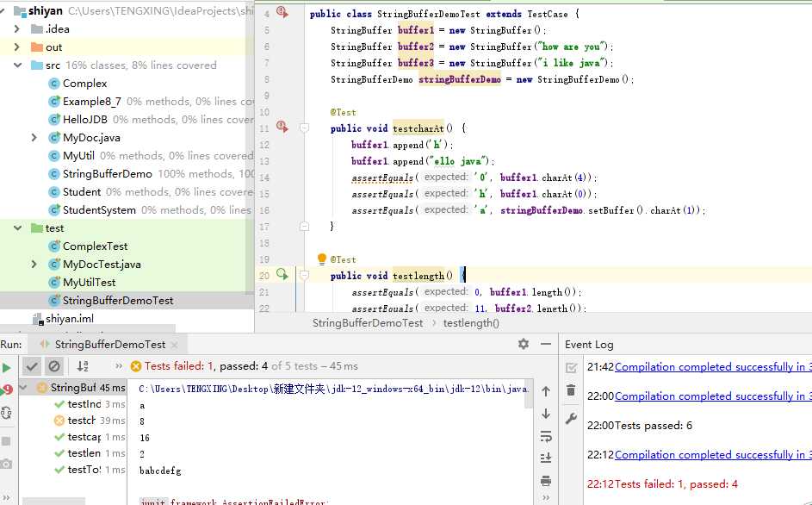Image resolution: width=812 pixels, height=505 pixels.
Task: Open 22:12 Compilation completed successfully link
Action: (x=713, y=455)
